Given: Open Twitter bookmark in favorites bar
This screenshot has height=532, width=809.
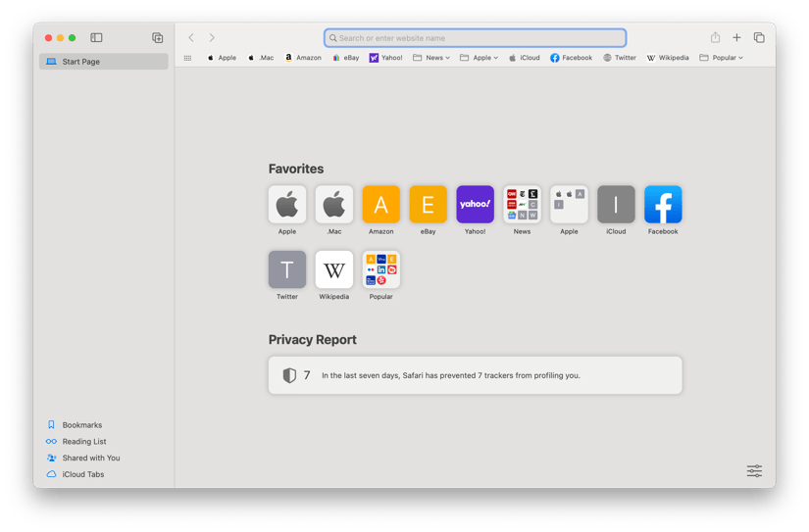Looking at the screenshot, I should pos(620,58).
